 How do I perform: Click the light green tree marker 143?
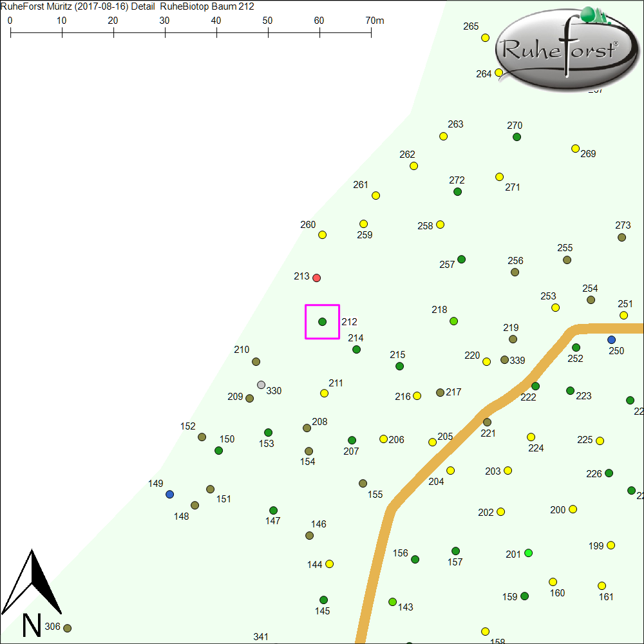tap(392, 601)
